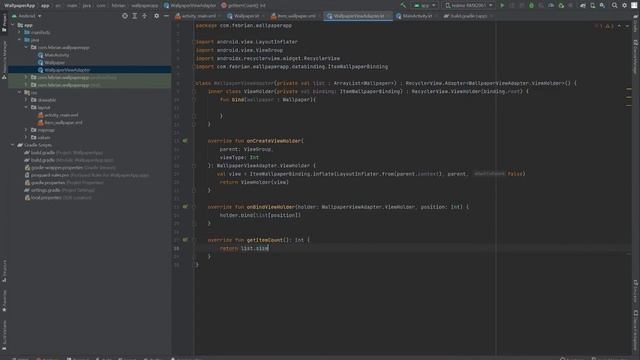Click Sync Project with Gradle elephant icon

coord(582,5)
